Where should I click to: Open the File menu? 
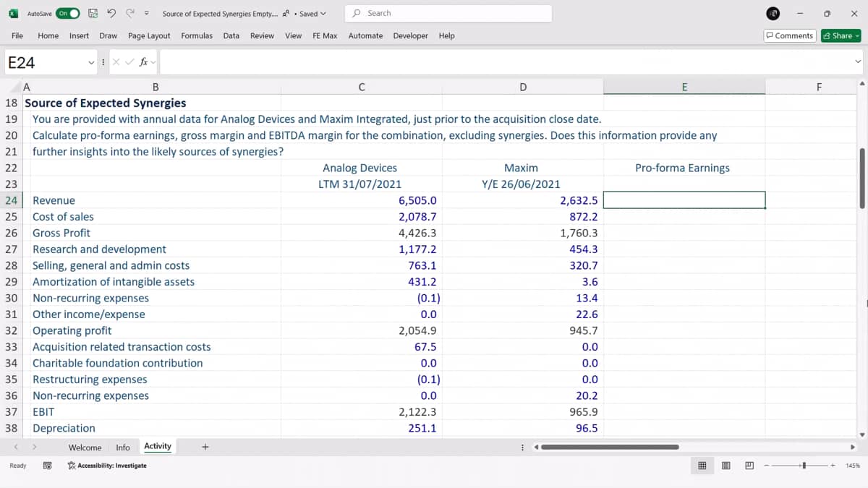tap(17, 35)
